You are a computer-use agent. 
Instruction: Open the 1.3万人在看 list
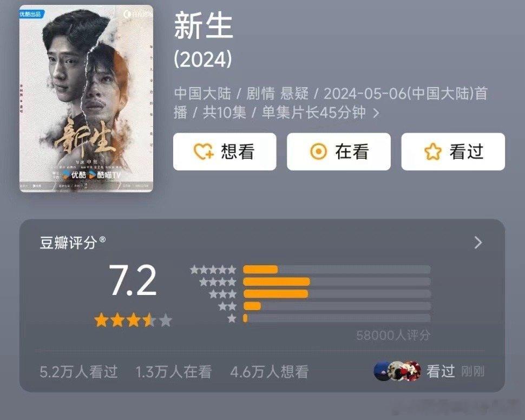pos(173,372)
